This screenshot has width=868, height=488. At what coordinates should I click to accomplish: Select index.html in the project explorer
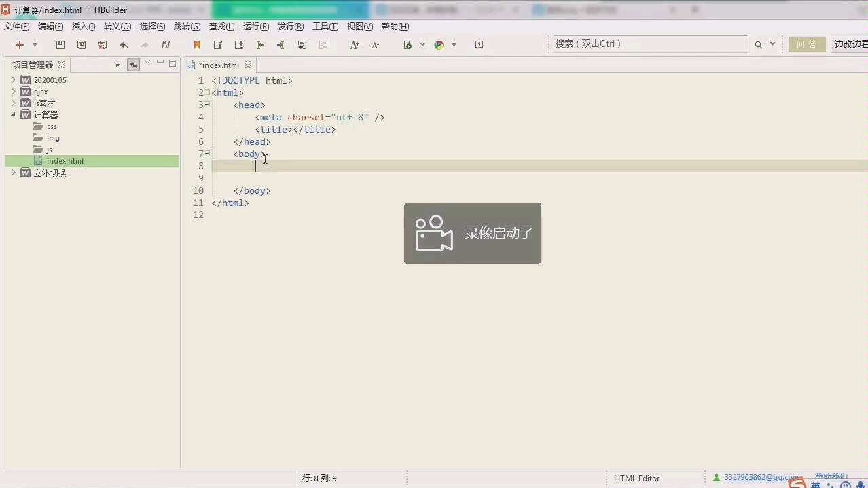coord(65,161)
